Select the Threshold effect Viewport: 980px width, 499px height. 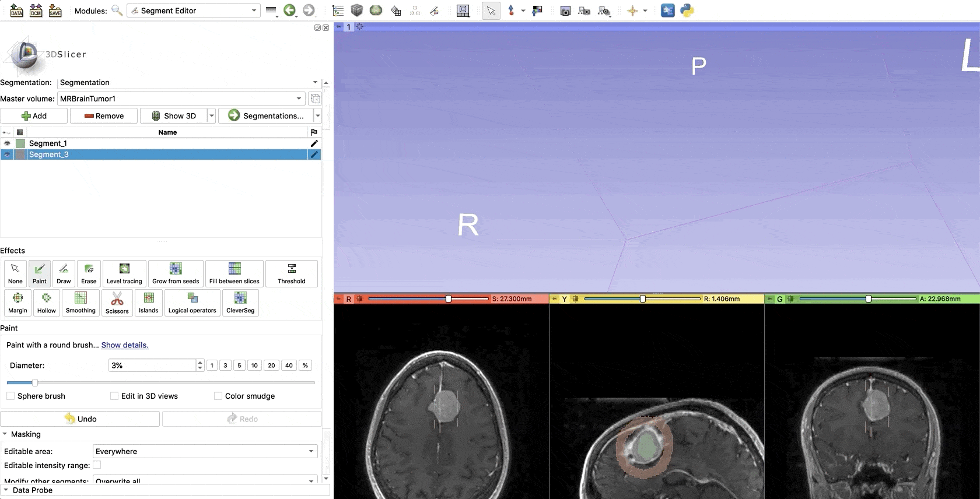[x=292, y=273]
